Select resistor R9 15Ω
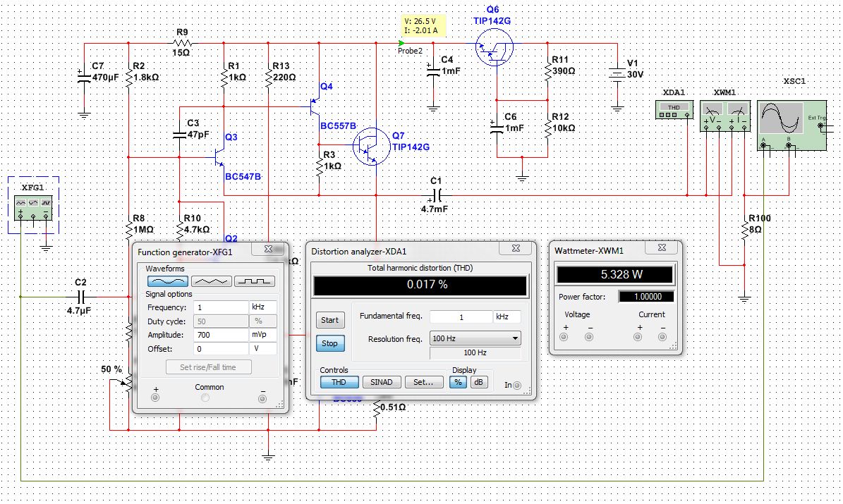This screenshot has width=843, height=504. [182, 43]
